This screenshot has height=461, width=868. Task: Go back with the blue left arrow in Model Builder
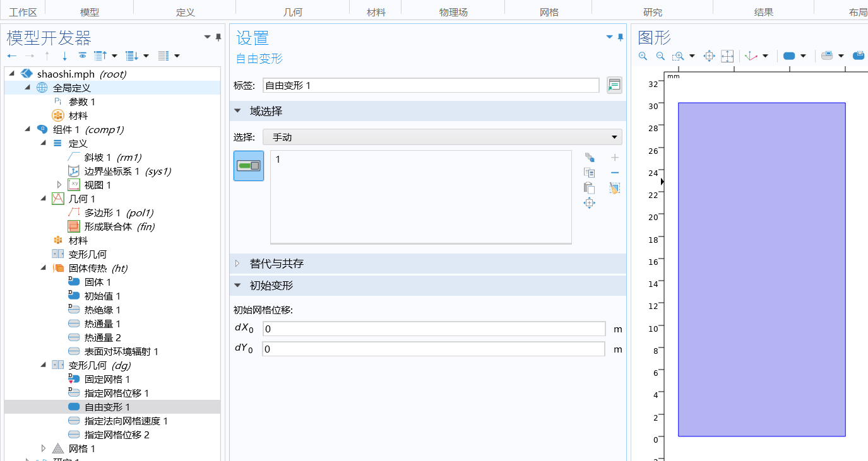tap(12, 56)
